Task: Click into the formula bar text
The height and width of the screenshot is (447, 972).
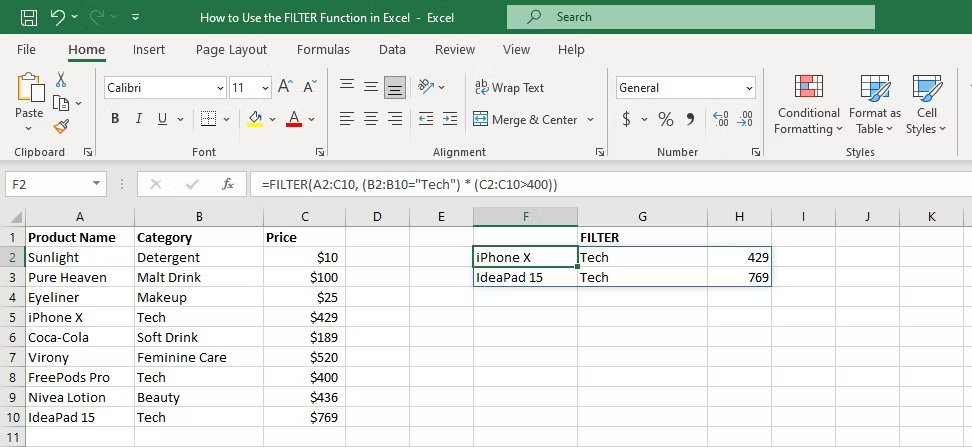Action: (409, 184)
